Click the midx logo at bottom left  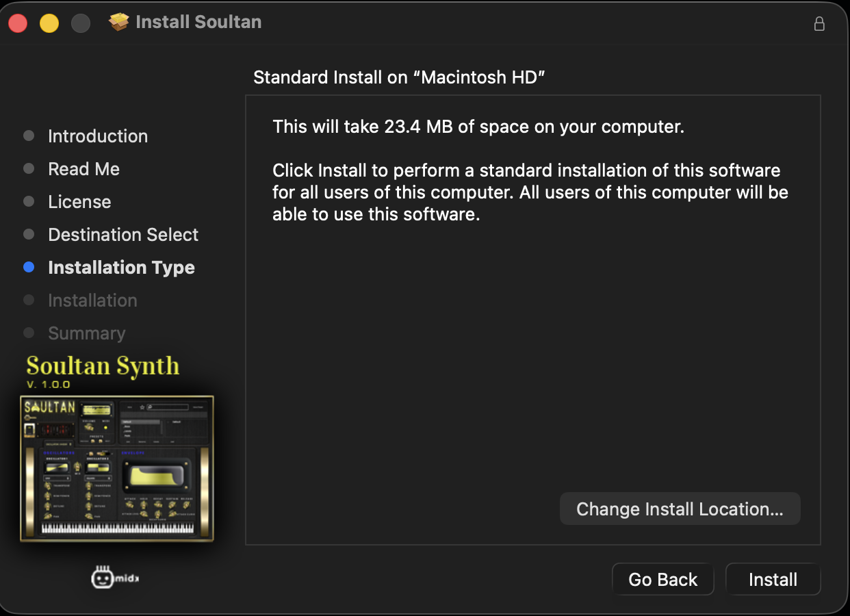pos(114,578)
